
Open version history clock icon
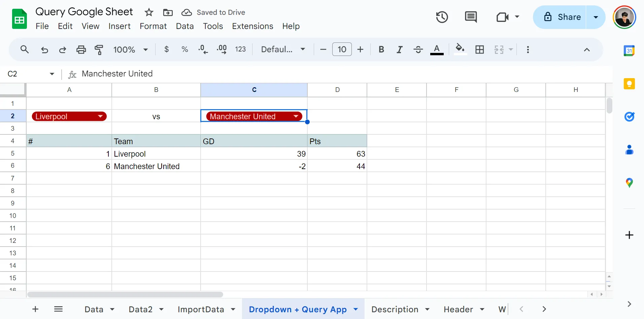pyautogui.click(x=442, y=17)
